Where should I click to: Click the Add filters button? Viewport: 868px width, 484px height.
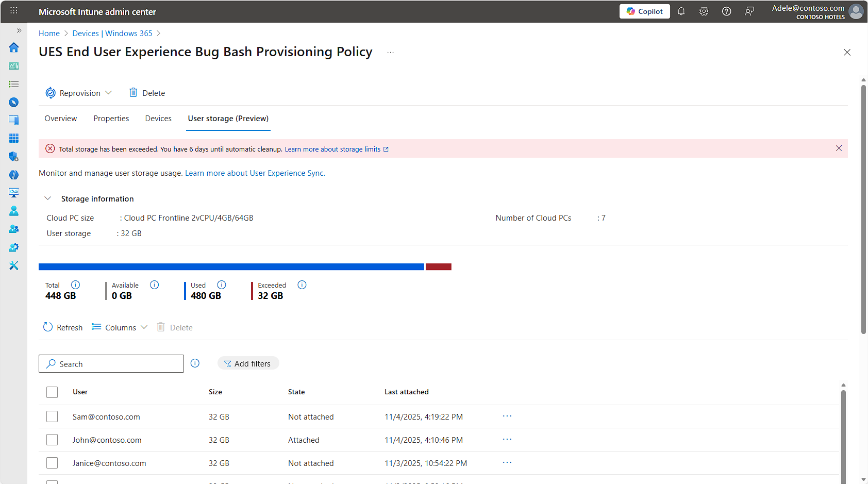[248, 363]
